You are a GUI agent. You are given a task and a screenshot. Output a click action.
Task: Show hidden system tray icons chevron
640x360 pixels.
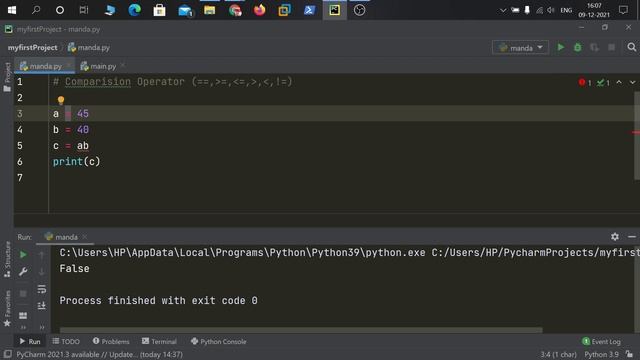pyautogui.click(x=503, y=10)
